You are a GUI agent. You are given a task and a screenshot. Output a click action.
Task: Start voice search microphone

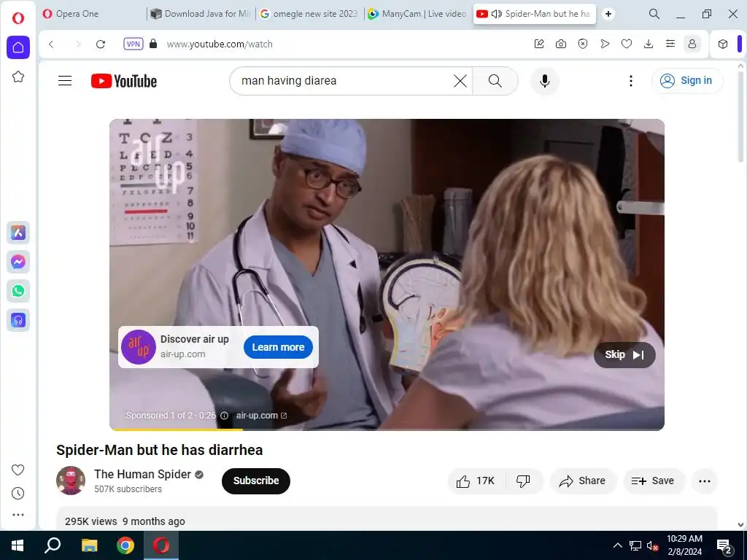(x=544, y=81)
